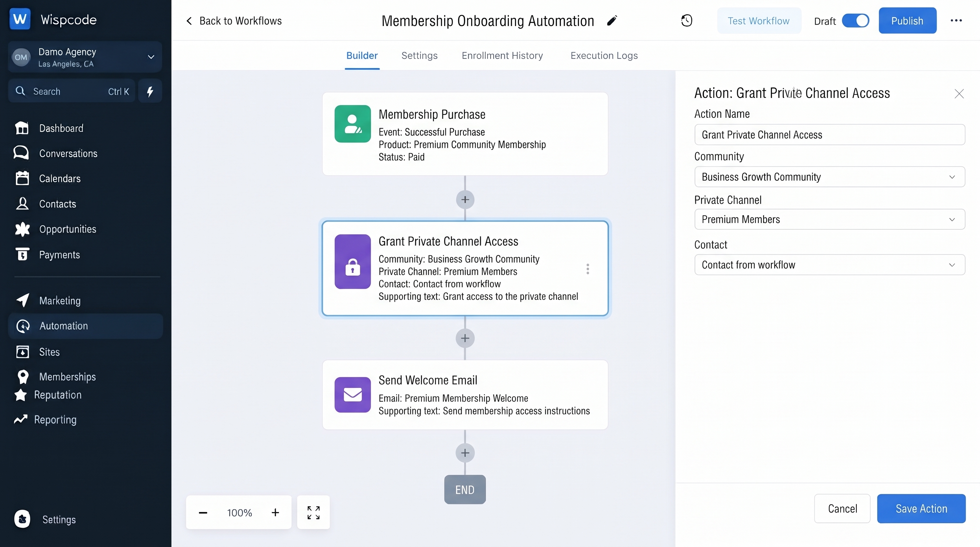The height and width of the screenshot is (547, 980).
Task: Click the lightning bolt quick actions icon
Action: pyautogui.click(x=150, y=91)
